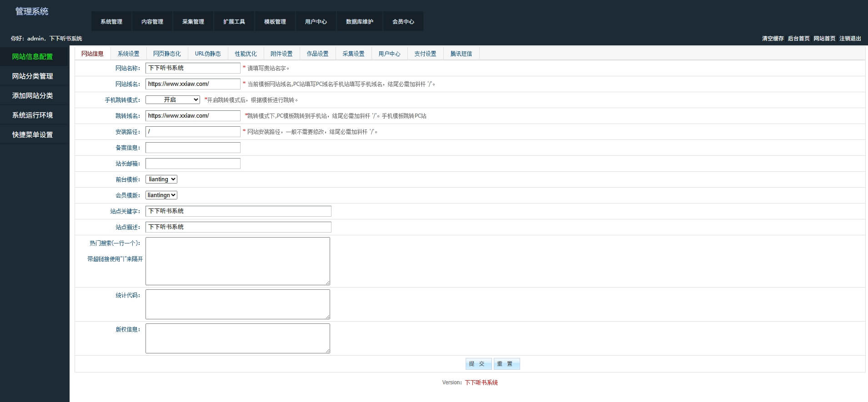Switch to the 附件设置 tab
This screenshot has height=402, width=868.
pyautogui.click(x=282, y=54)
